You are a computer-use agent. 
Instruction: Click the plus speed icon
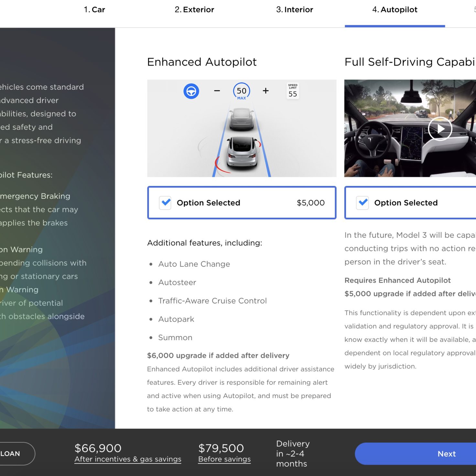(265, 91)
